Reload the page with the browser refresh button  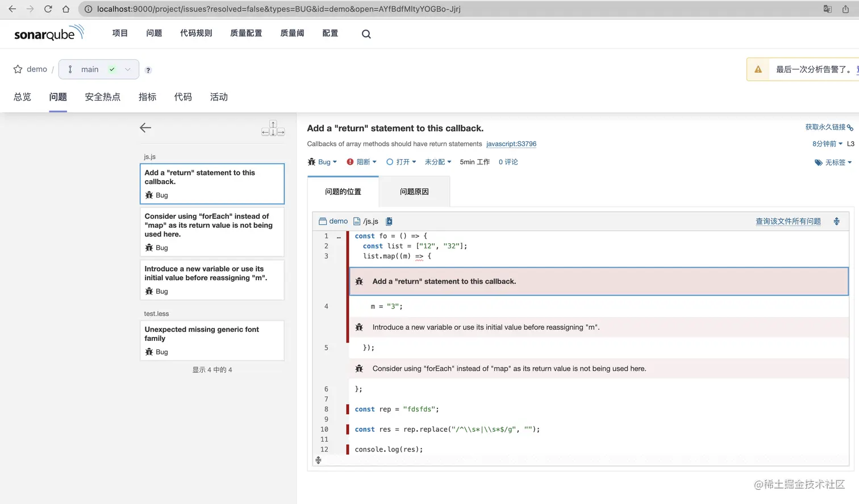48,9
